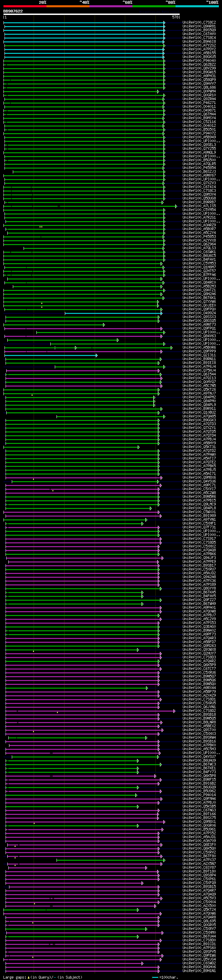Select hit label UniRef100_A7QLS3
Screen dimensions: 222x980
pyautogui.click(x=199, y=248)
